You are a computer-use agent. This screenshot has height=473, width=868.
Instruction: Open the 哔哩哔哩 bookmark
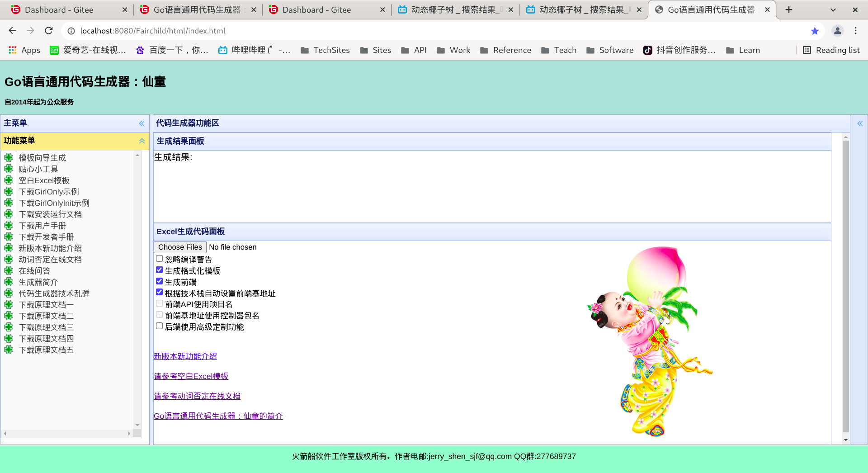(254, 50)
